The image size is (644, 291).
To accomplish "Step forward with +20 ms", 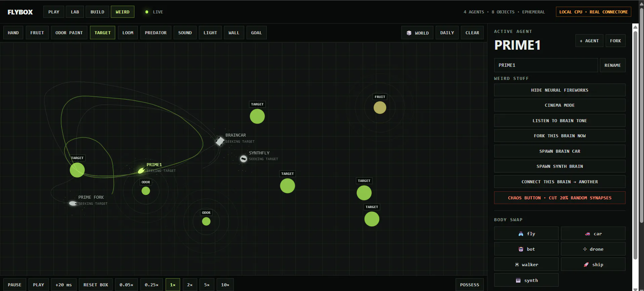I will [64, 285].
